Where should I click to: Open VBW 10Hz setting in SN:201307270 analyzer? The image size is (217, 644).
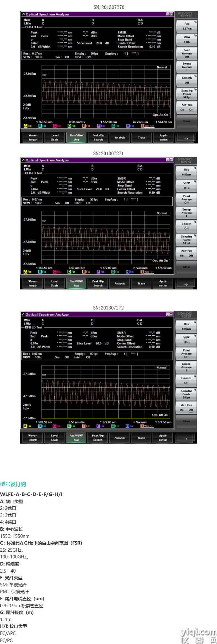187,40
